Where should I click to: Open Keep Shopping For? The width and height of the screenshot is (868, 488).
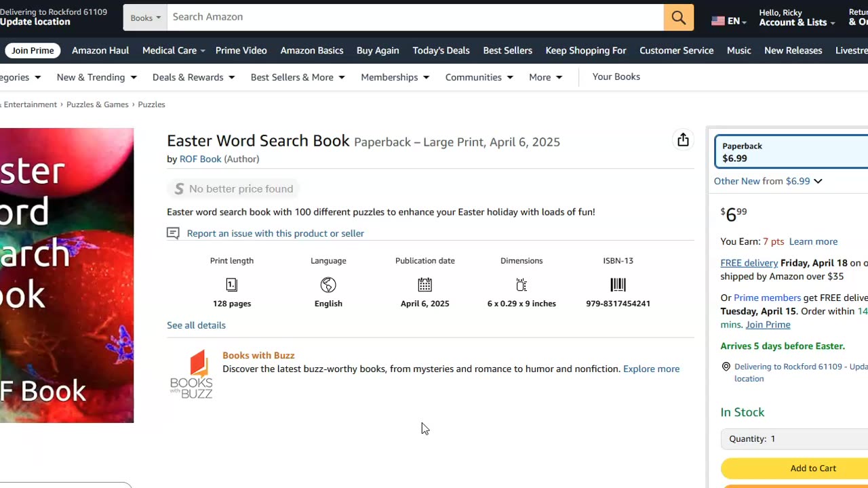[586, 50]
